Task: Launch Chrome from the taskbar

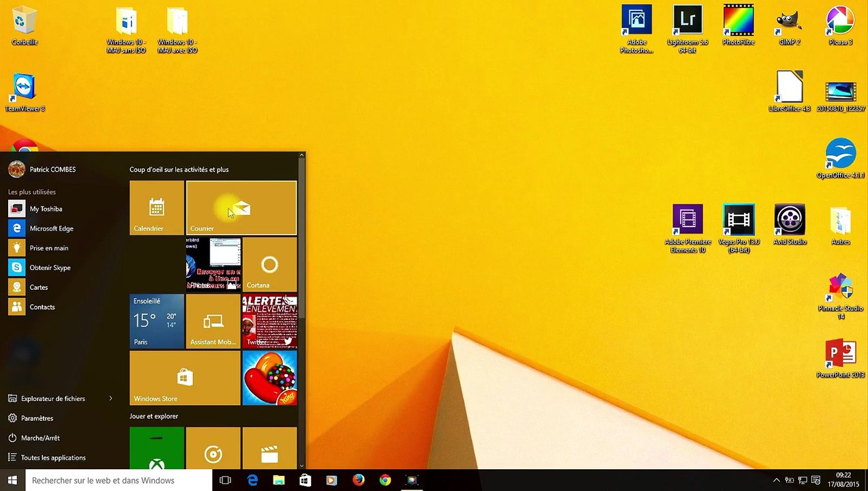Action: coord(385,480)
